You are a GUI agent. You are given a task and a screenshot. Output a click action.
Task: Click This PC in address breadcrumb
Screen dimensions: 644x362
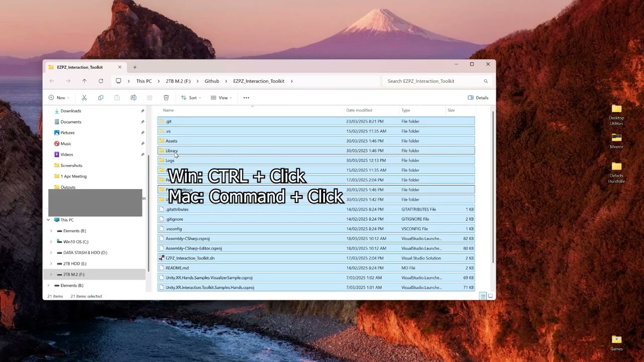point(144,81)
